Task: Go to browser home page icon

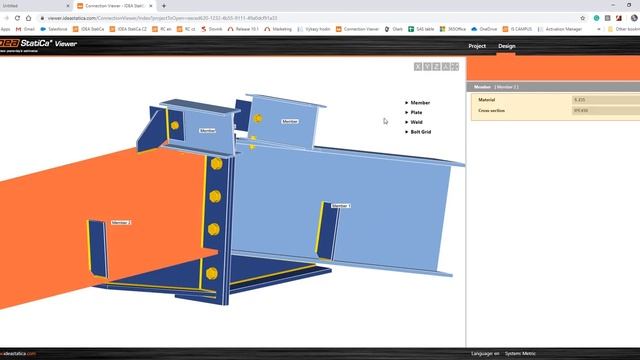Action: pyautogui.click(x=29, y=18)
